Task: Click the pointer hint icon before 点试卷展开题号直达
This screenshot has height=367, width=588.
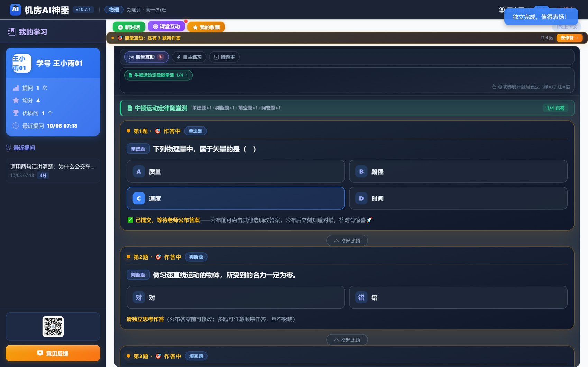Action: [x=494, y=87]
